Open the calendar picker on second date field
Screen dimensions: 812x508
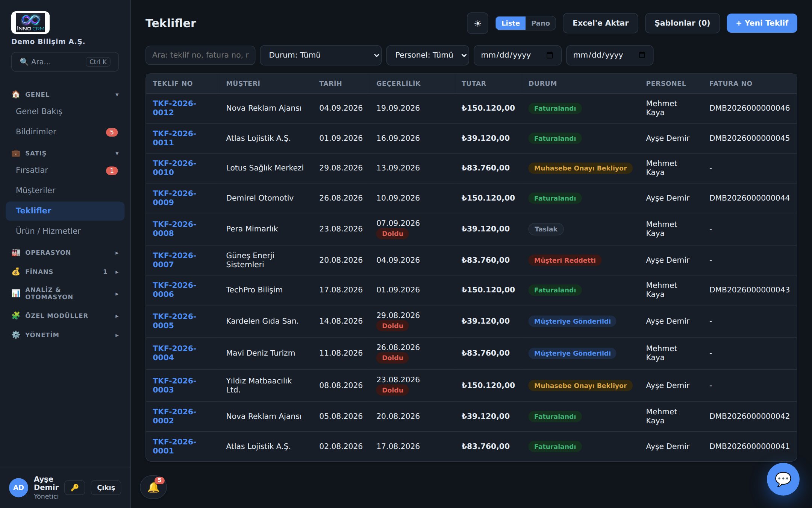pos(642,55)
